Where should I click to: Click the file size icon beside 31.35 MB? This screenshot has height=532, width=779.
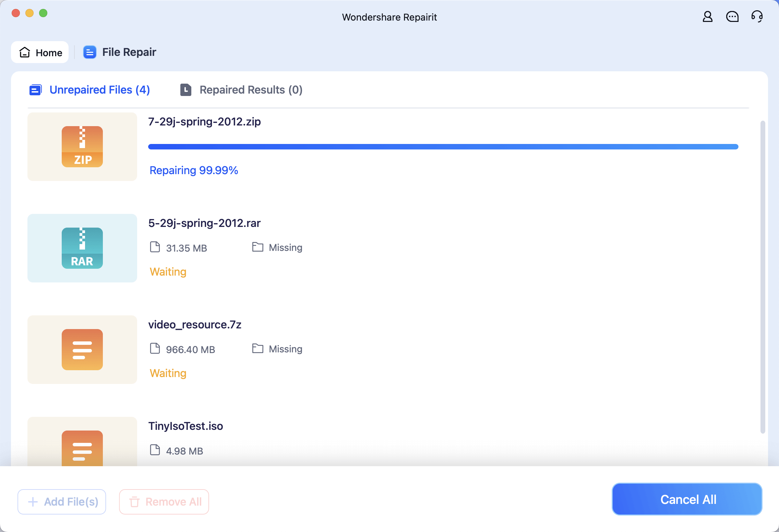click(x=155, y=247)
